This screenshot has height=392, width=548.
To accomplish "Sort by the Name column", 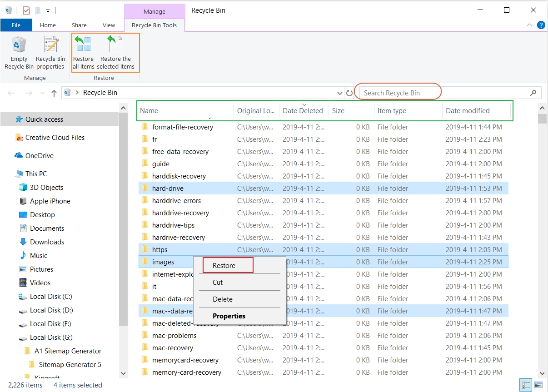I will (185, 111).
